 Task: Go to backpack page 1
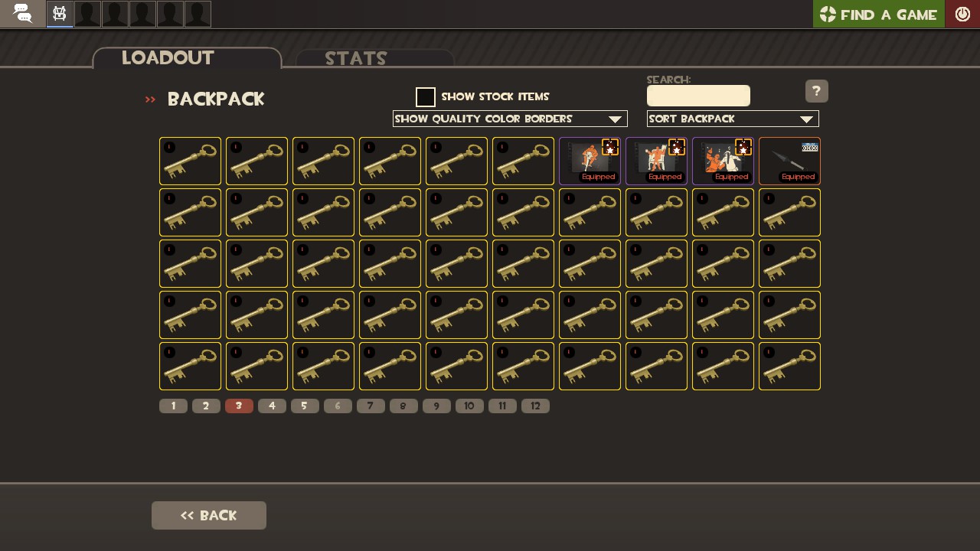coord(173,406)
